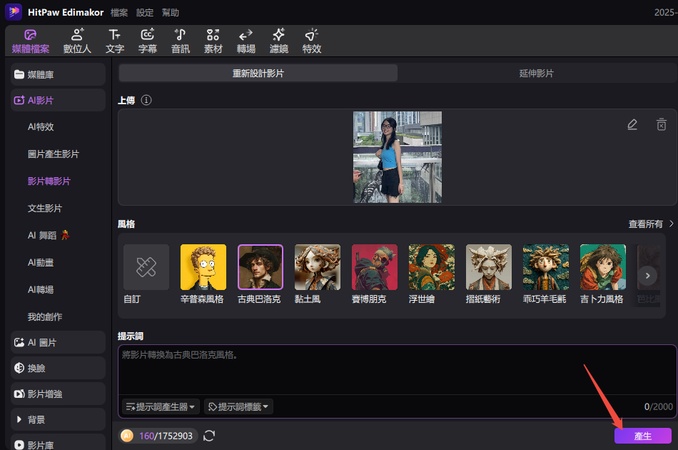
Task: Open the 數位人 digital human tool
Action: click(78, 40)
